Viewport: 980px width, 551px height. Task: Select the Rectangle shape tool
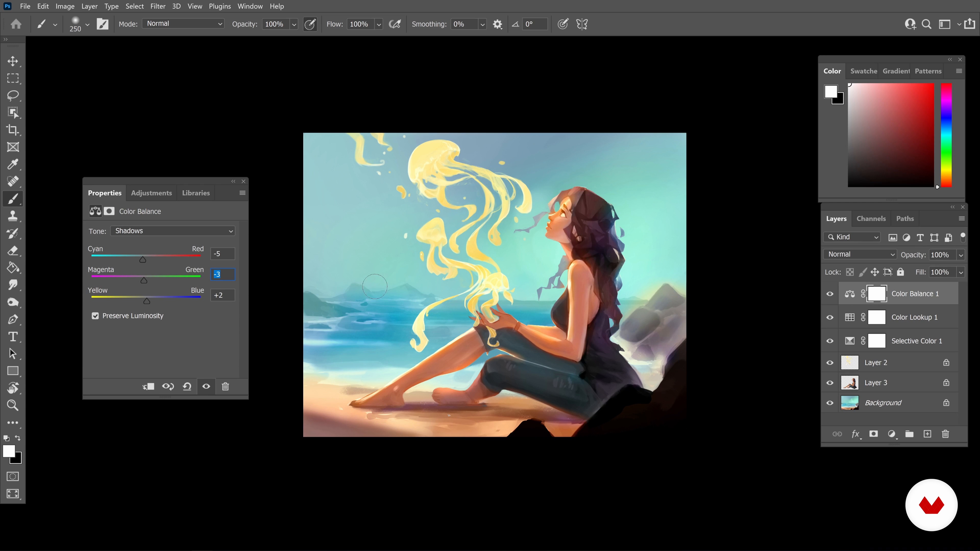pyautogui.click(x=13, y=371)
